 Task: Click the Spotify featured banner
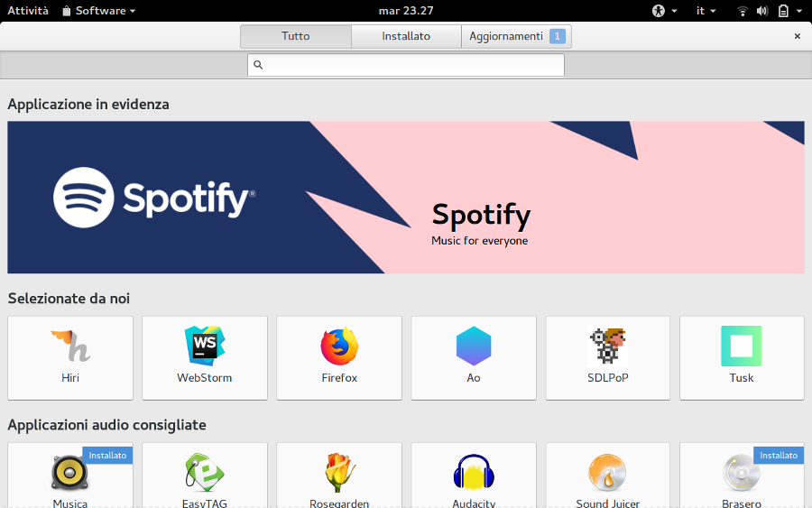pyautogui.click(x=406, y=198)
